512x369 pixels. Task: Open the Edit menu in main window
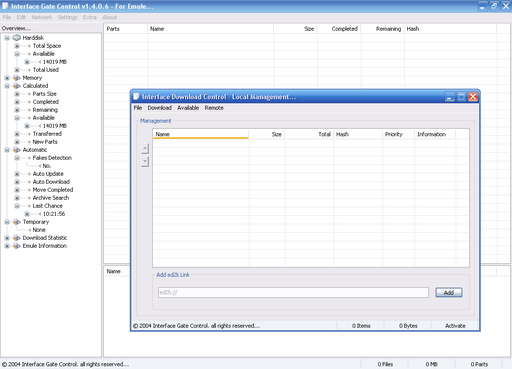pos(21,17)
